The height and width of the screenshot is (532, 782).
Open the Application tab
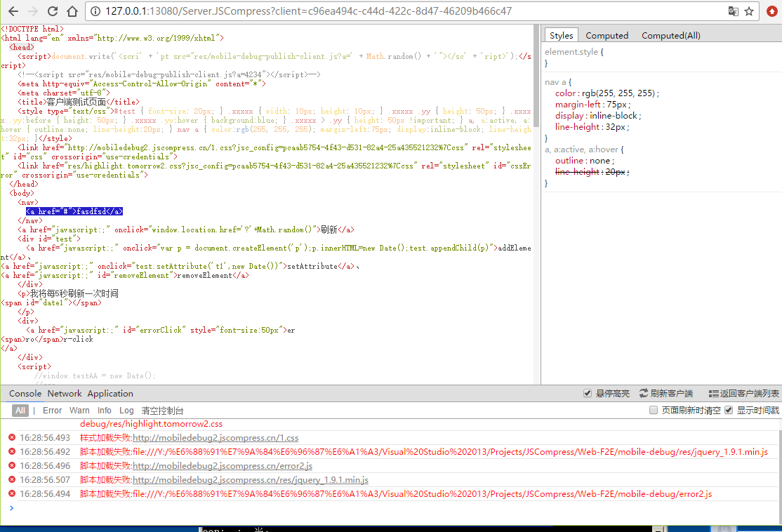click(x=110, y=394)
